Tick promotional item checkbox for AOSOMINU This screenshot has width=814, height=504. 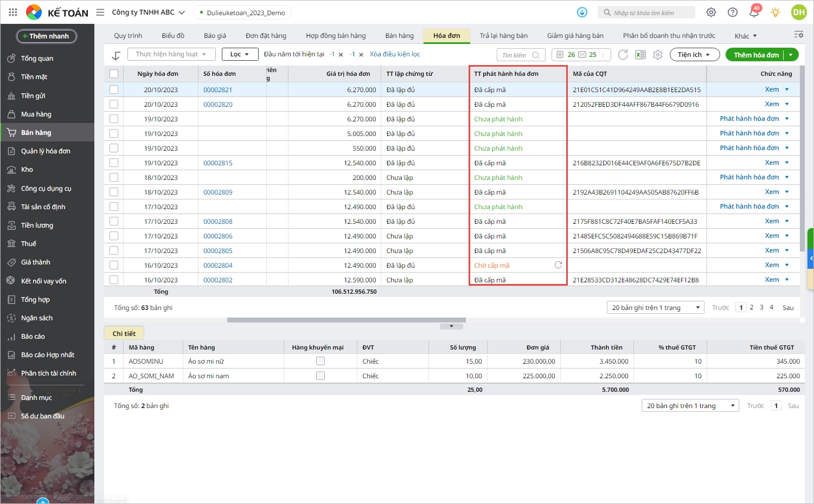(321, 361)
